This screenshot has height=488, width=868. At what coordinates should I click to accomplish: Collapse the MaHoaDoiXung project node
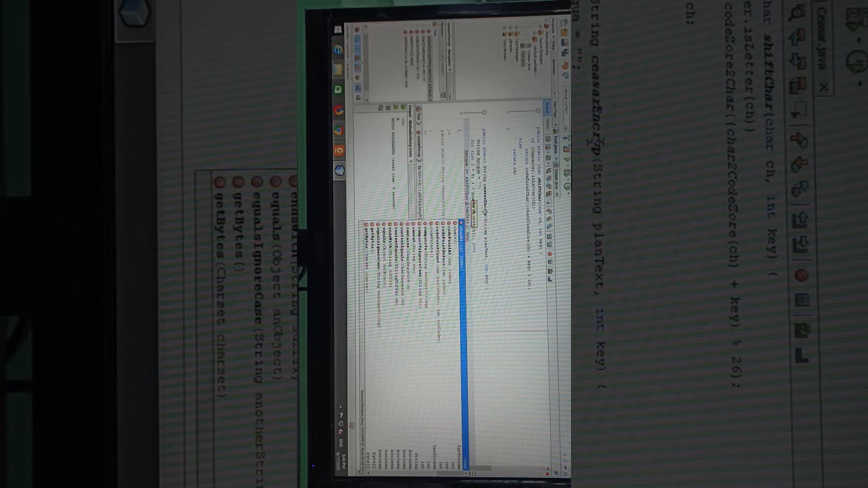pyautogui.click(x=546, y=20)
